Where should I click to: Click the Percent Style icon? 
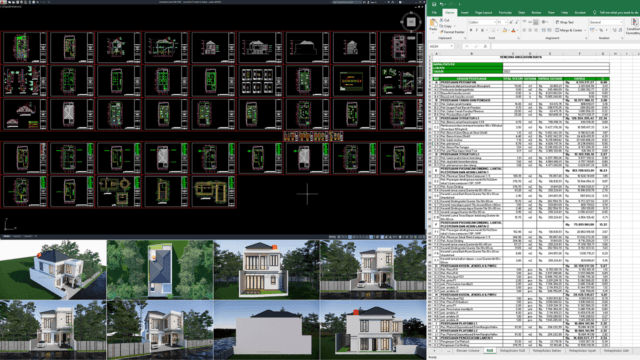point(601,30)
